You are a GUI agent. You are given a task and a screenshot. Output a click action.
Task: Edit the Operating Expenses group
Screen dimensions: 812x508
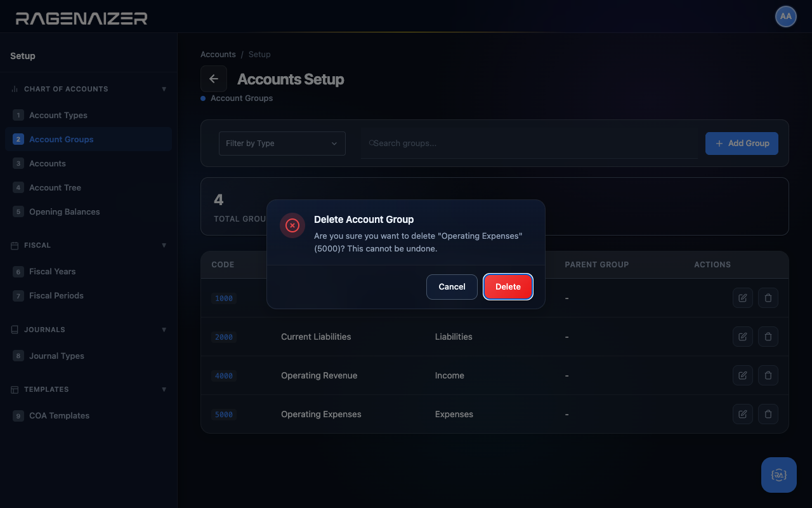click(742, 414)
